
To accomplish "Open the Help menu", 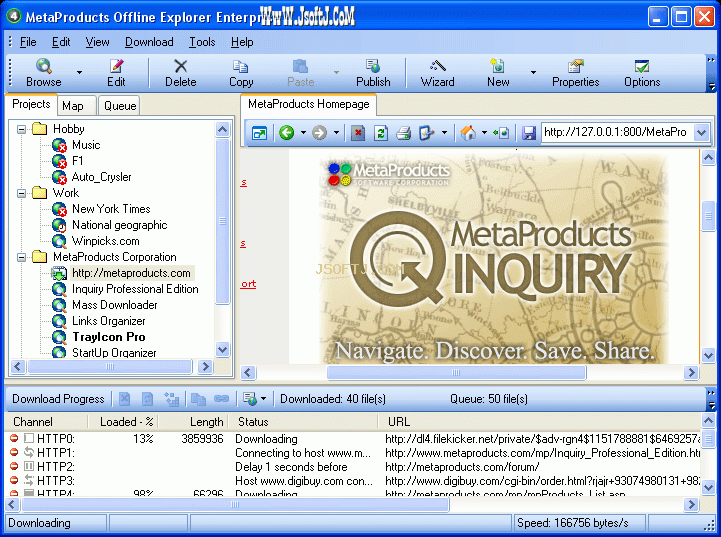I will coord(242,42).
